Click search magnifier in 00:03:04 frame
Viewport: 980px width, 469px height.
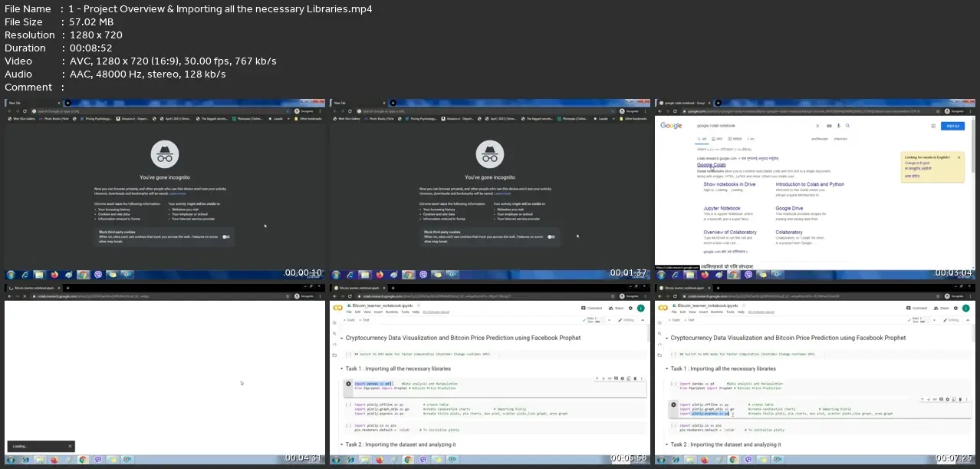[x=847, y=125]
